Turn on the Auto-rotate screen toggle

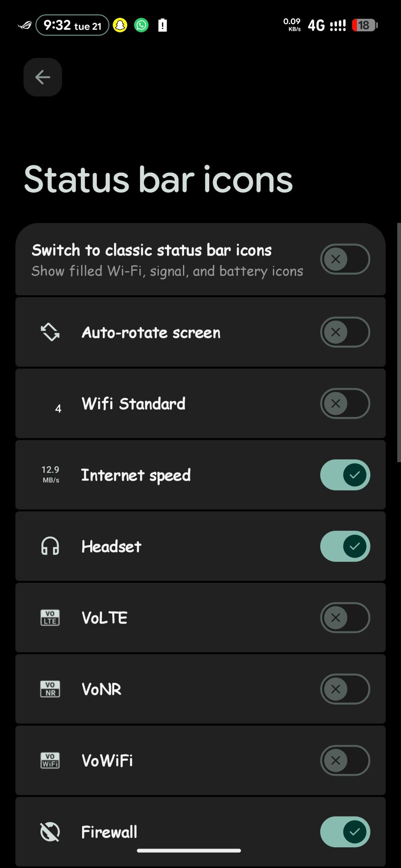[345, 332]
